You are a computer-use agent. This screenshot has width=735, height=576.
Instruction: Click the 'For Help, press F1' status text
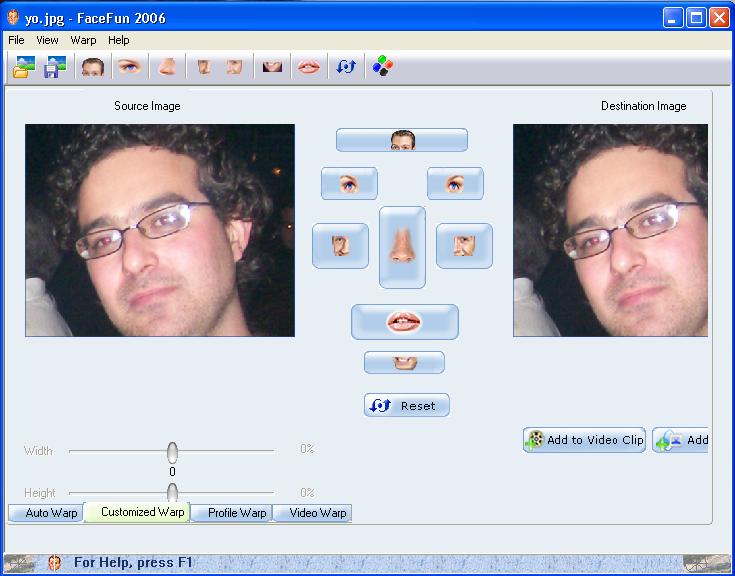click(x=133, y=562)
